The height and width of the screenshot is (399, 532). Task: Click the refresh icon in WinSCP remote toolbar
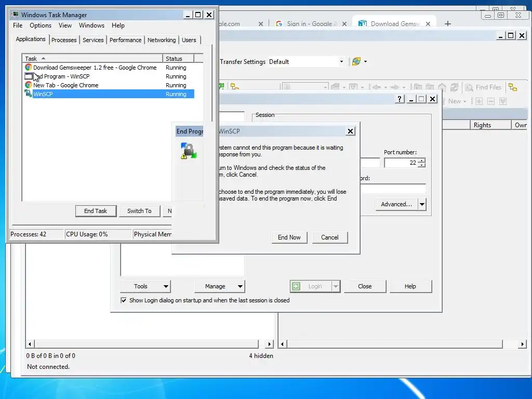click(x=454, y=87)
